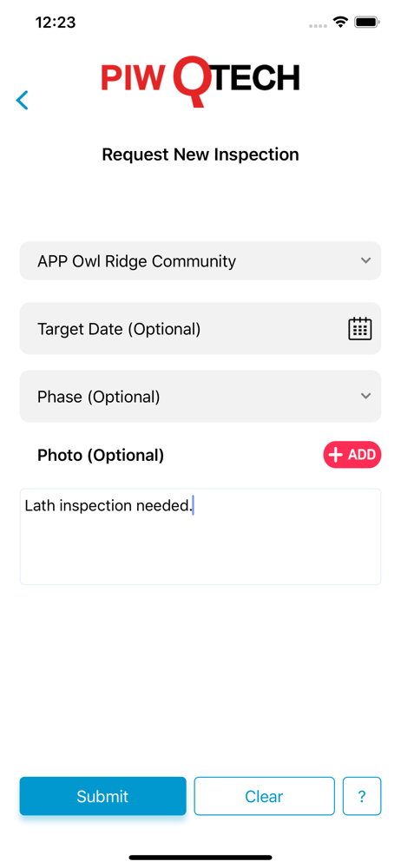Clear the form with Clear button
Screen dimensions: 401x868
coord(264,796)
